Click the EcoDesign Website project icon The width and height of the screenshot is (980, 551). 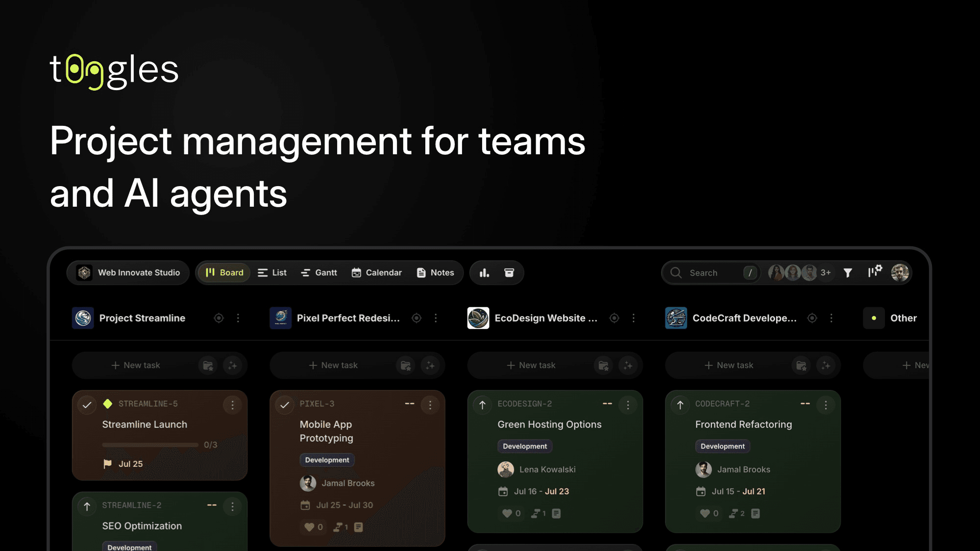coord(478,318)
